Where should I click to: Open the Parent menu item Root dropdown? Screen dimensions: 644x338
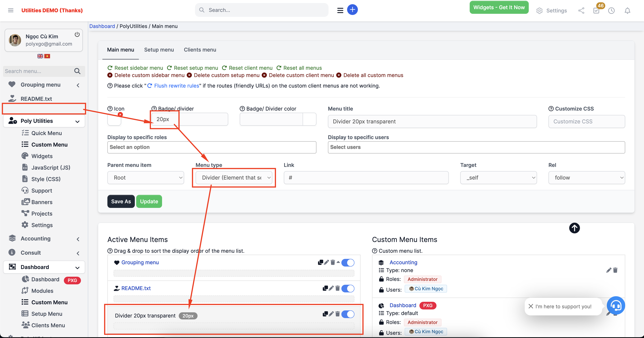tap(146, 177)
